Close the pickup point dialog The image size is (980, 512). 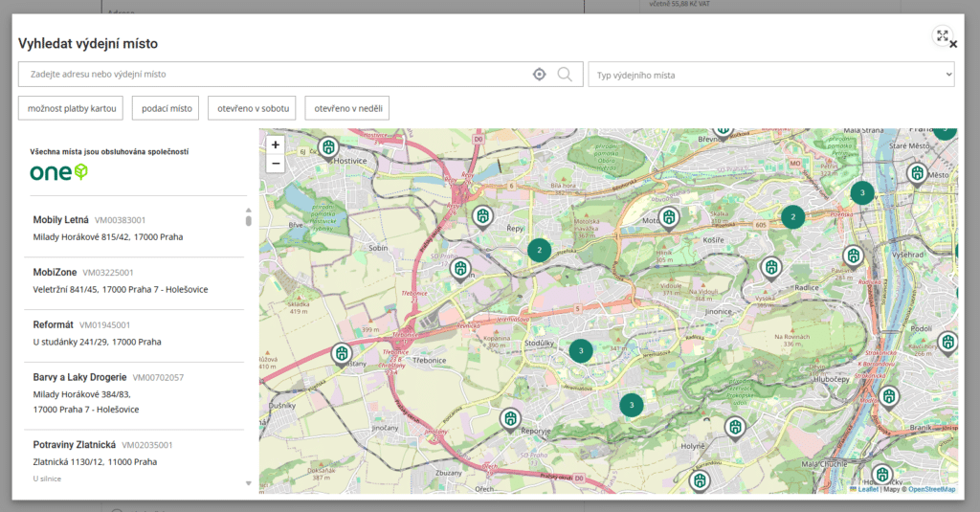(x=953, y=44)
